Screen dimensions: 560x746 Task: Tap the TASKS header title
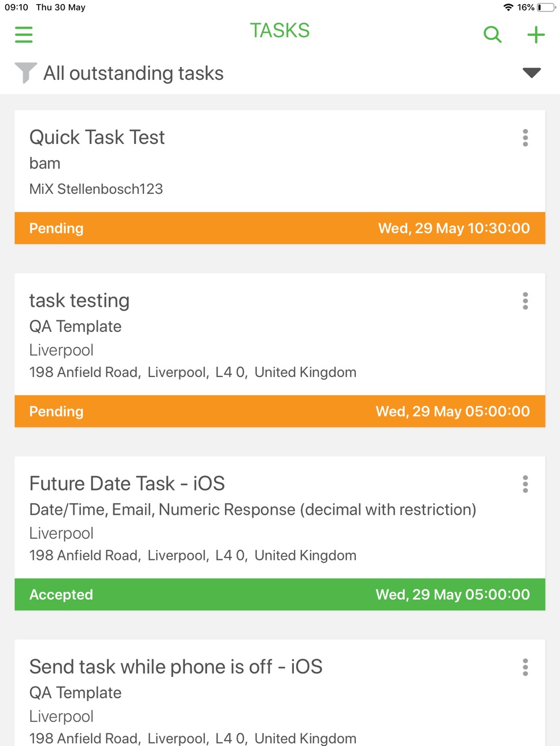[x=280, y=31]
